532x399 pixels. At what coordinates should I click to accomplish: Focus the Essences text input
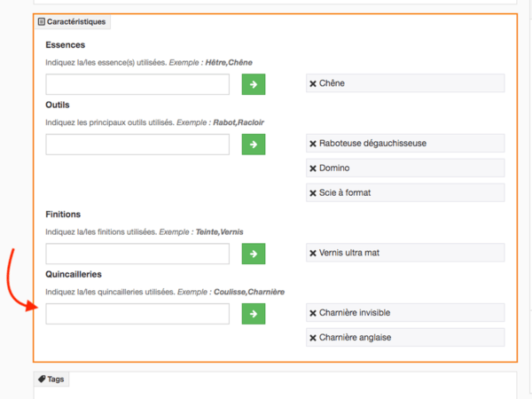137,84
